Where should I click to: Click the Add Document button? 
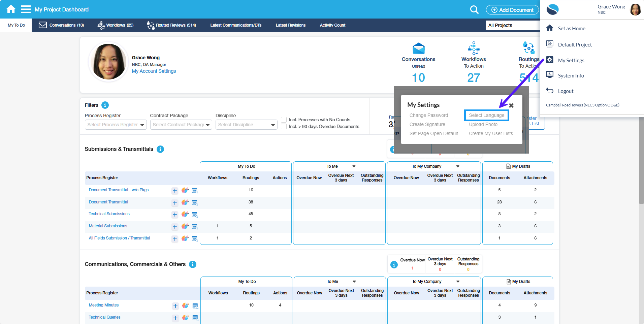tap(512, 10)
